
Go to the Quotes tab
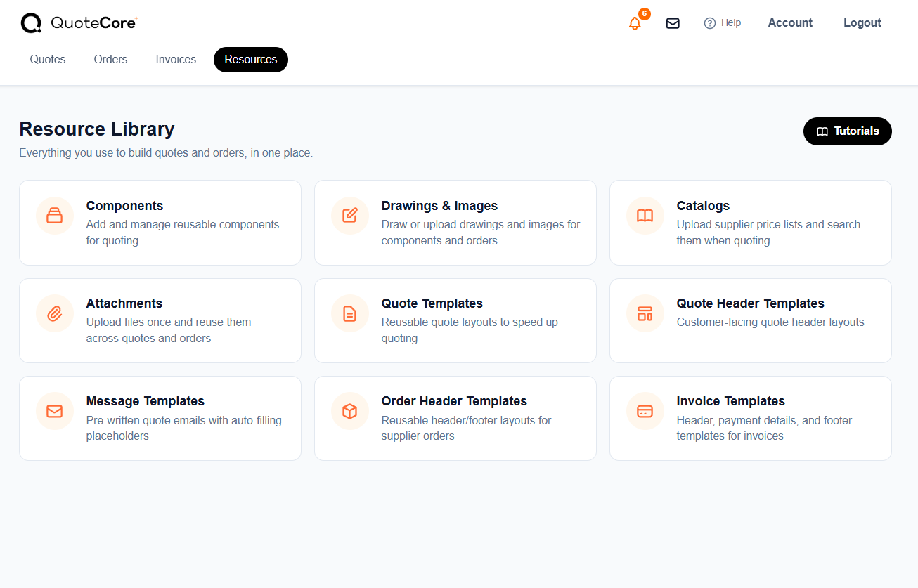click(x=48, y=60)
